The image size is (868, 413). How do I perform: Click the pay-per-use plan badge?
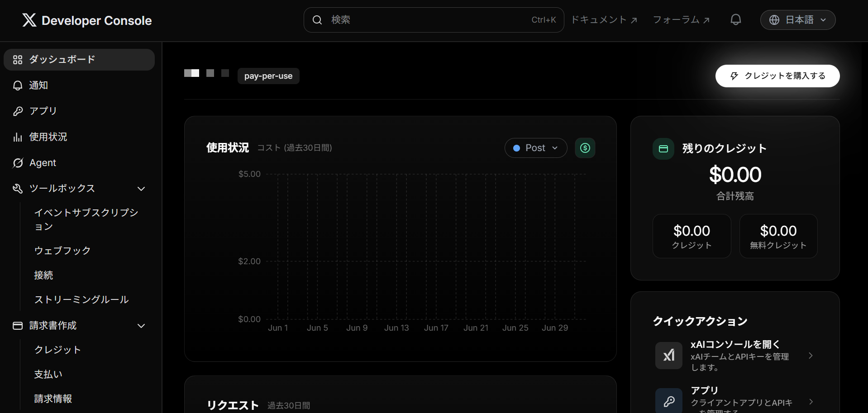coord(268,76)
